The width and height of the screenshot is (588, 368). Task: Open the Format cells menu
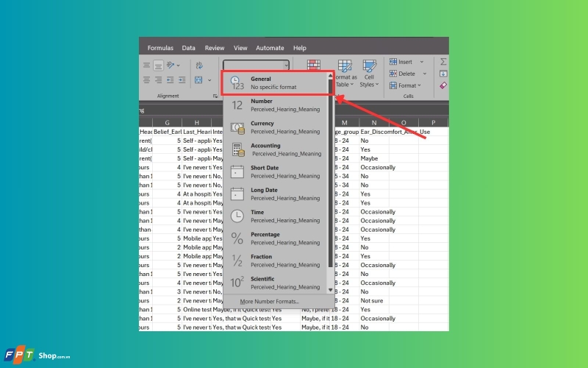(405, 85)
